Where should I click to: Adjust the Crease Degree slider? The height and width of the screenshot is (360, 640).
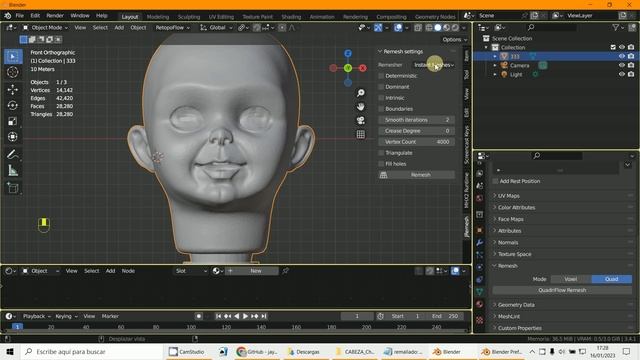pos(416,131)
